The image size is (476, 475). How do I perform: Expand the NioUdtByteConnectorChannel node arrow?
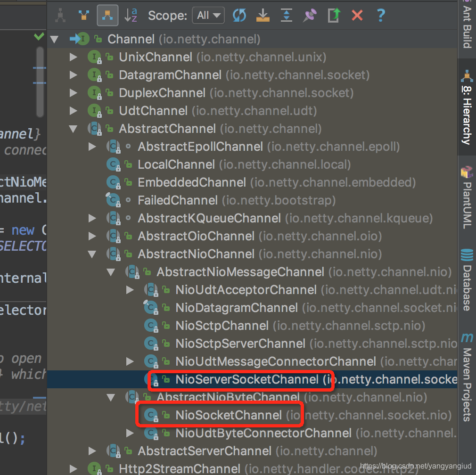(x=130, y=433)
